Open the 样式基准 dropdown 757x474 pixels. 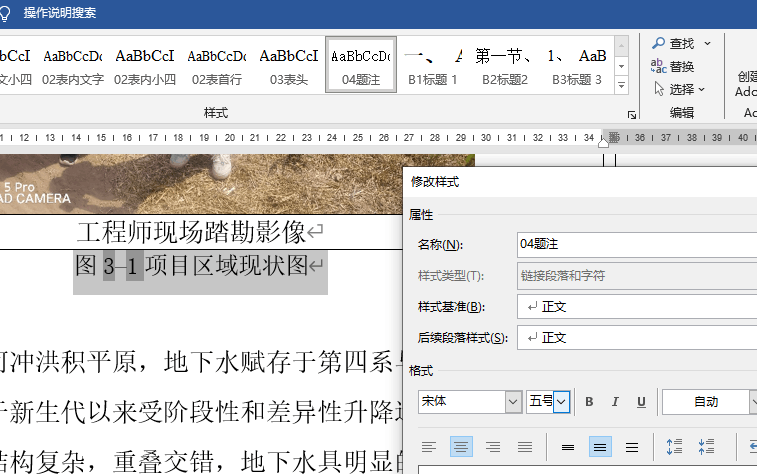637,307
